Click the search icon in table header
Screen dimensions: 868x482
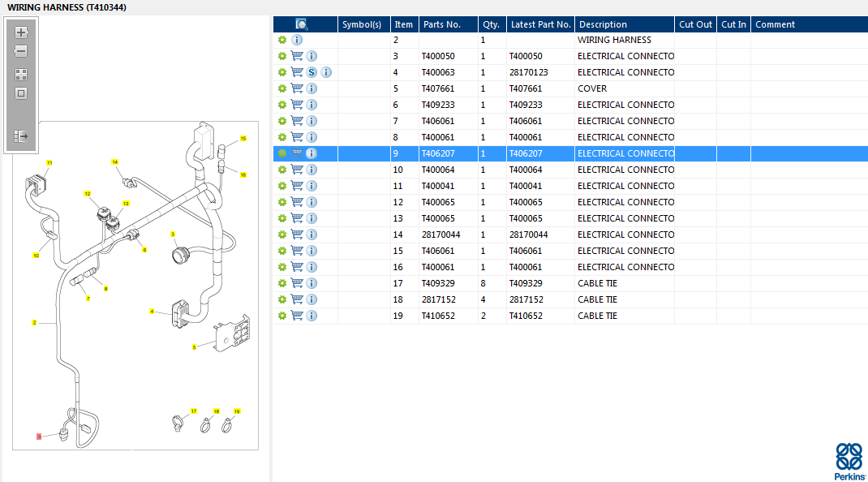[301, 24]
